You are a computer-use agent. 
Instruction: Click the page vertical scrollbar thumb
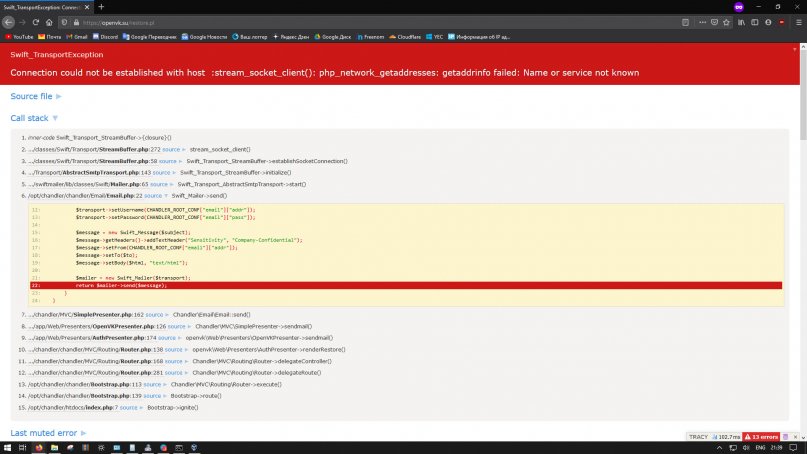[x=803, y=95]
